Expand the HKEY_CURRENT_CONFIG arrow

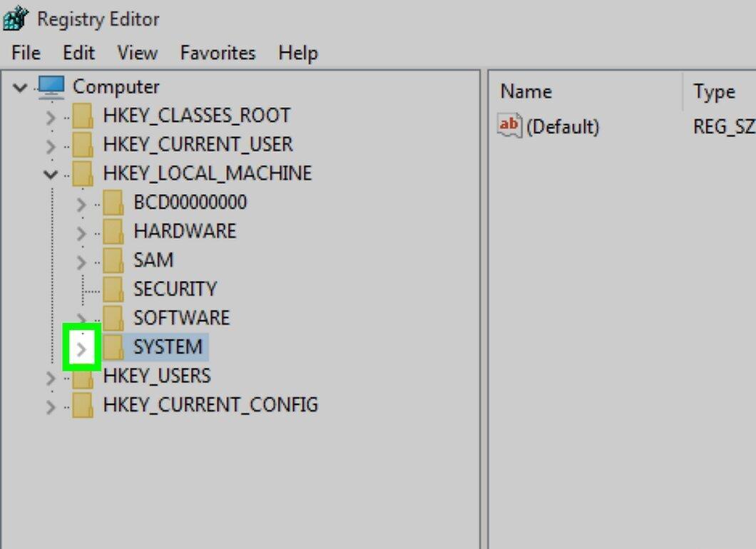(x=50, y=407)
